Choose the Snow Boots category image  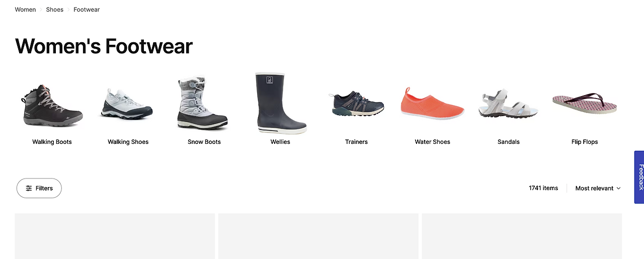click(x=204, y=104)
